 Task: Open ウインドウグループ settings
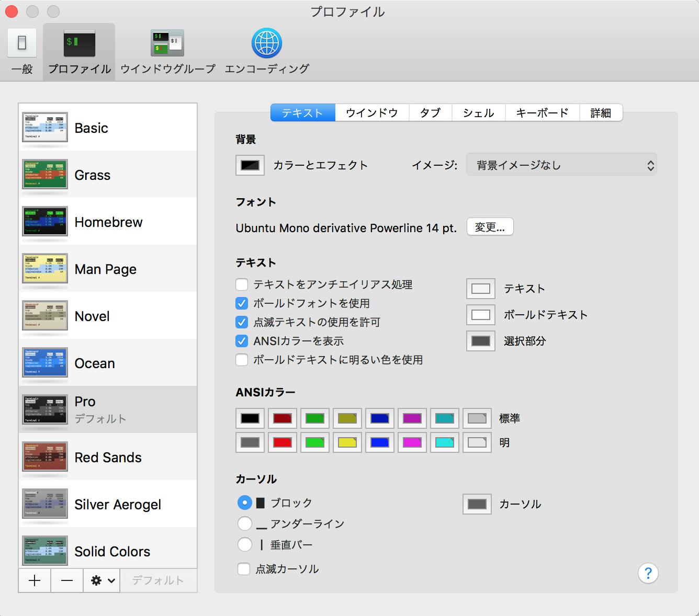click(x=166, y=51)
